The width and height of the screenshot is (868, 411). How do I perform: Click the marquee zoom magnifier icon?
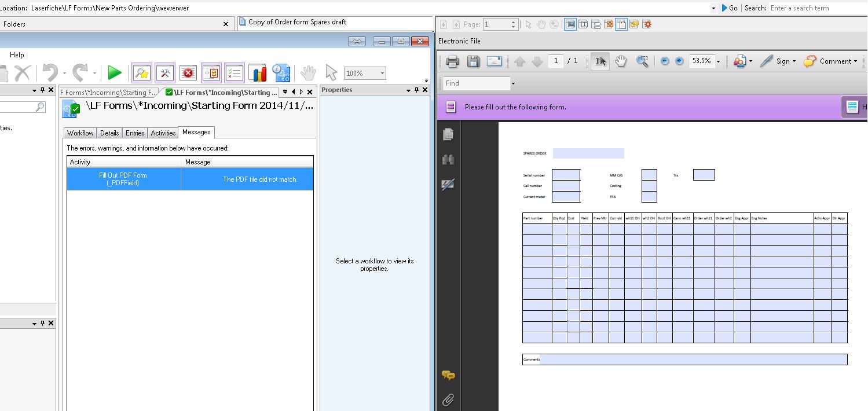[x=642, y=61]
